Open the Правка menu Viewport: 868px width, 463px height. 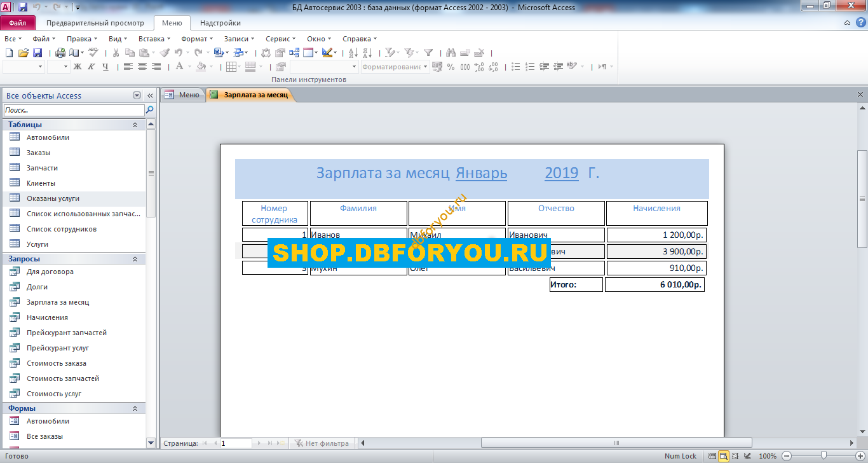pyautogui.click(x=81, y=39)
